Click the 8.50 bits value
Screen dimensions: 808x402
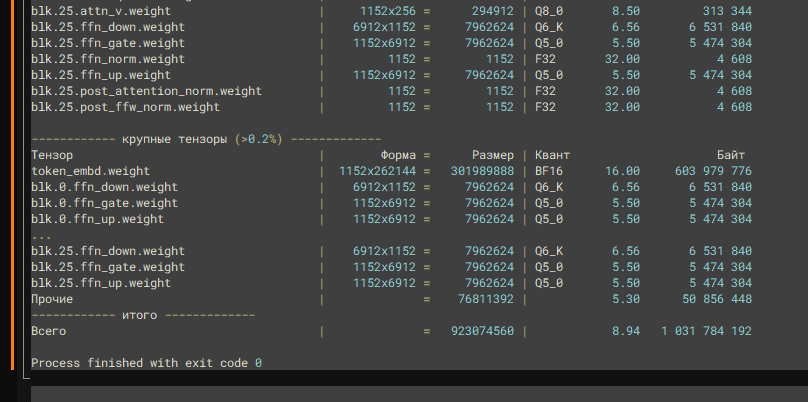[626, 11]
